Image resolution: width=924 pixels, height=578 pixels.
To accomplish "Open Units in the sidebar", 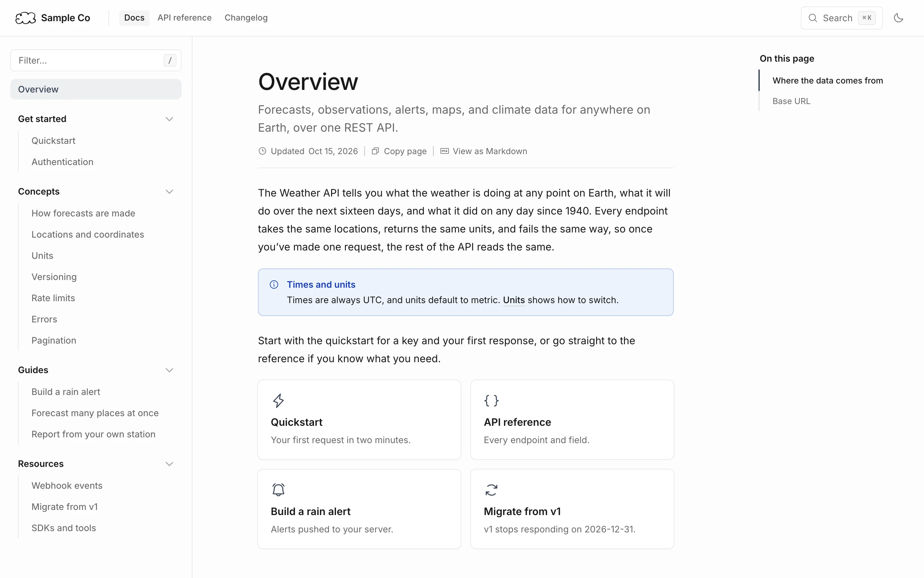I will coord(42,256).
